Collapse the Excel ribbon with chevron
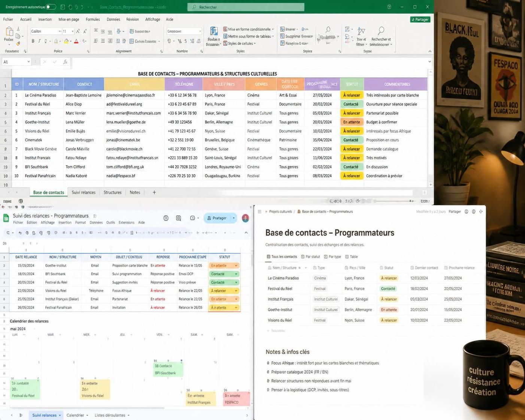 pyautogui.click(x=430, y=51)
